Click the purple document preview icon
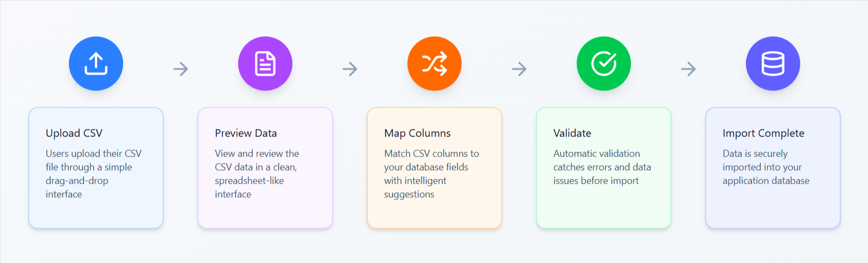This screenshot has height=263, width=868. (265, 63)
